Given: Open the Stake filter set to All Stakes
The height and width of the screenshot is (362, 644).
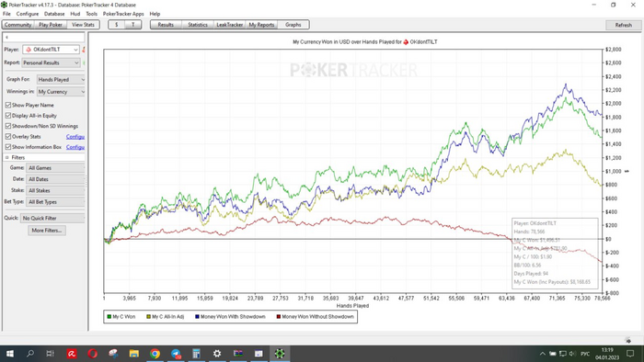Looking at the screenshot, I should [x=55, y=190].
